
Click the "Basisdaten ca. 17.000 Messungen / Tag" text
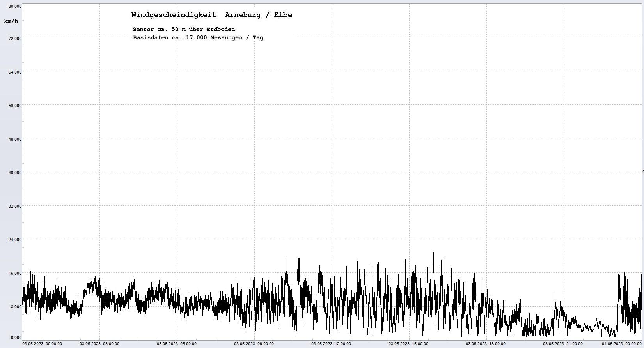[198, 38]
